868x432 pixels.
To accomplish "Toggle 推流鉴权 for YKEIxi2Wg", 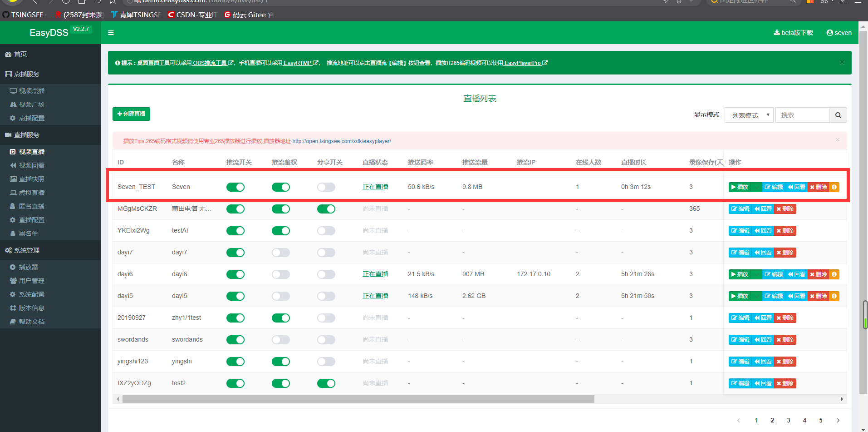I will pos(281,231).
